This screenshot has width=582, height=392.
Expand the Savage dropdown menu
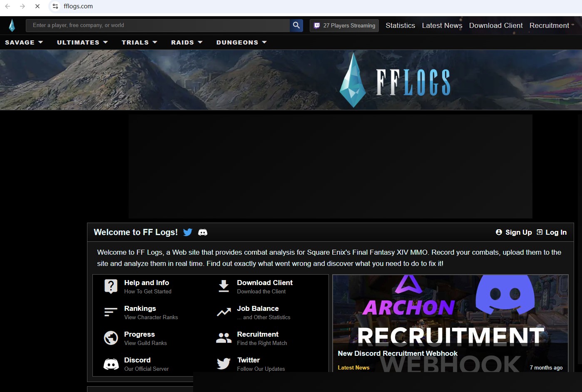tap(24, 42)
